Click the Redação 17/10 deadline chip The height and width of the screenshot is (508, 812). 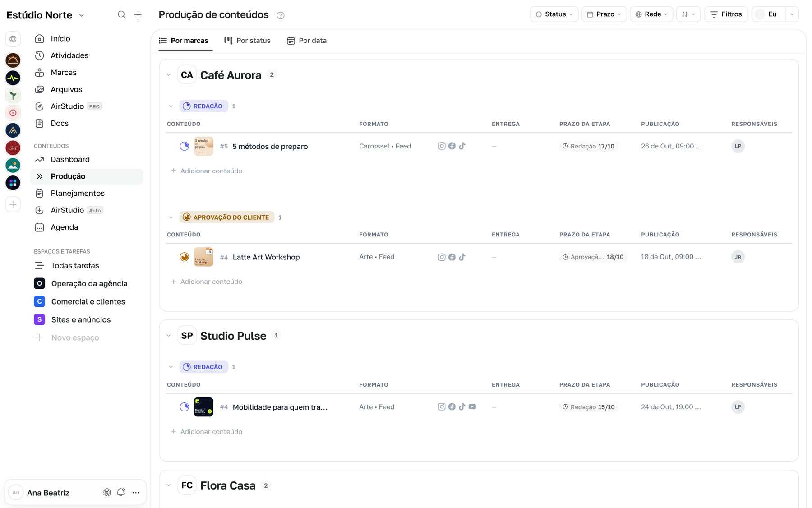pyautogui.click(x=588, y=146)
